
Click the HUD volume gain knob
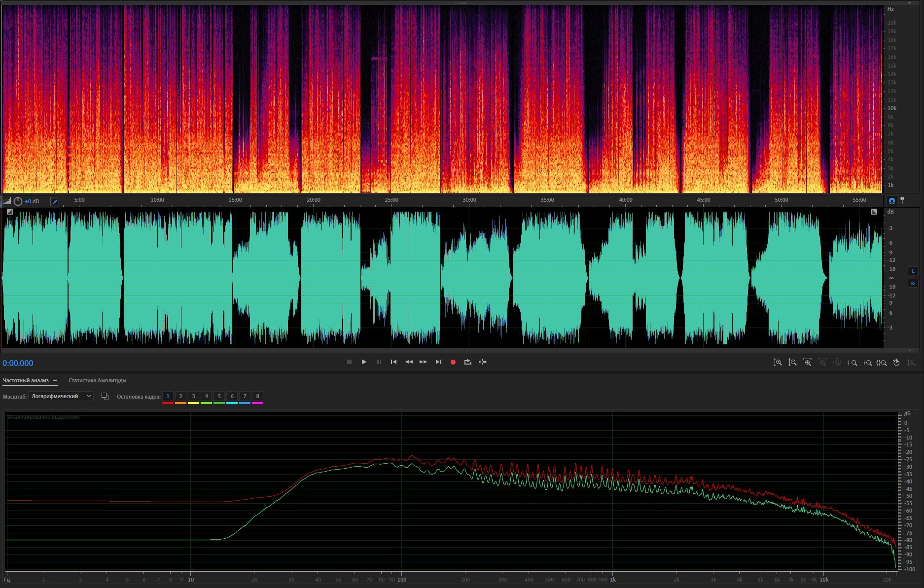pos(18,201)
